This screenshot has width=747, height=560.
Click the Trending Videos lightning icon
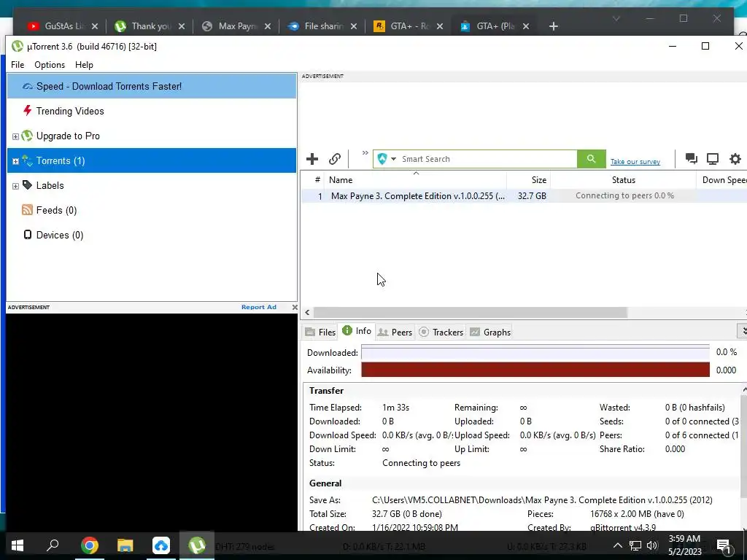(27, 111)
